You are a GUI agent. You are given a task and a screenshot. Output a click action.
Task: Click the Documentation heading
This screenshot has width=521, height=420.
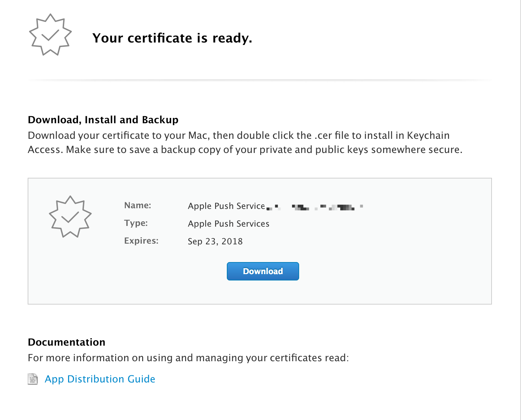click(x=67, y=342)
